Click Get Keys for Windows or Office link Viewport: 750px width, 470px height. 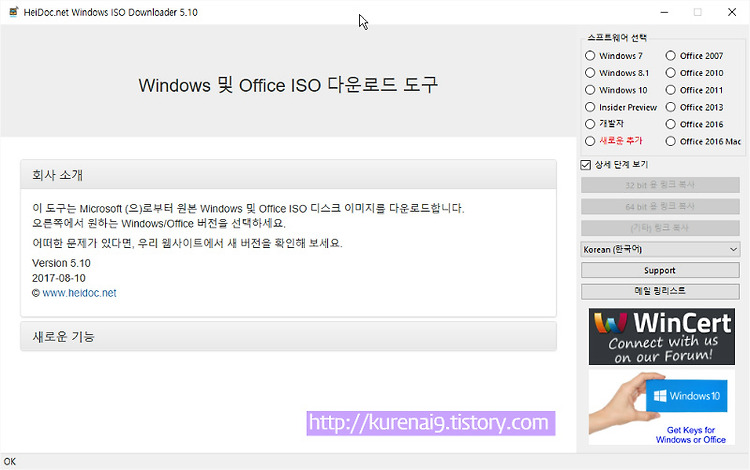click(691, 435)
